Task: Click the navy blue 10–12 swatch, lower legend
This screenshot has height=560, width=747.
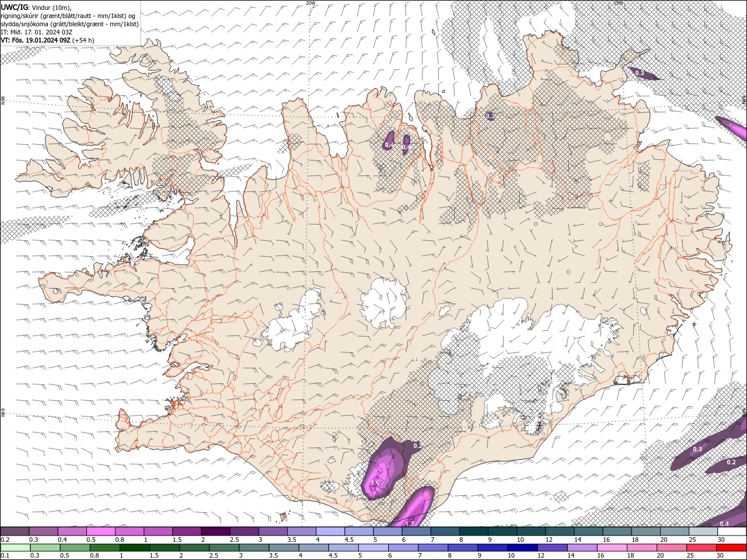Action: click(522, 548)
